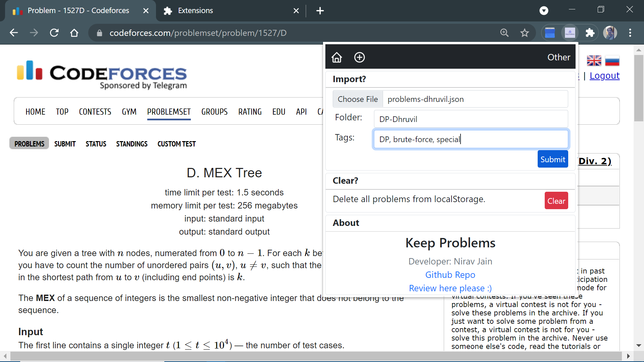The image size is (644, 362).
Task: Open the Chrome three-dot menu
Action: pyautogui.click(x=630, y=33)
